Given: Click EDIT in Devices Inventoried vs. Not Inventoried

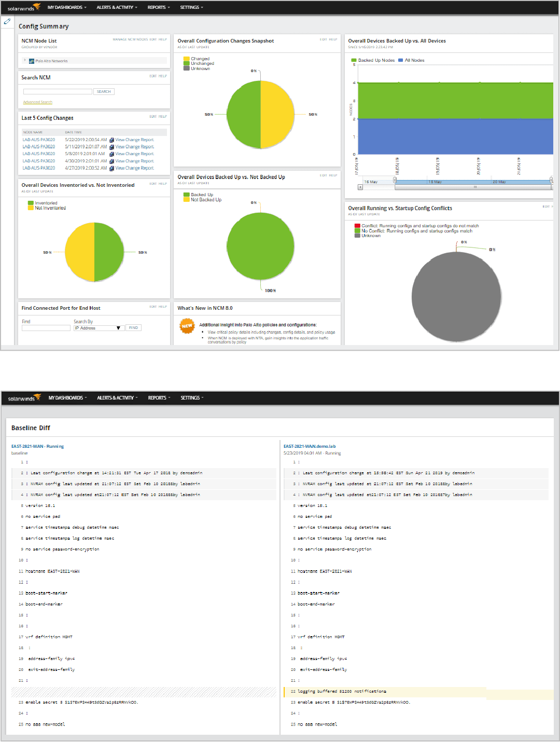Looking at the screenshot, I should point(153,184).
